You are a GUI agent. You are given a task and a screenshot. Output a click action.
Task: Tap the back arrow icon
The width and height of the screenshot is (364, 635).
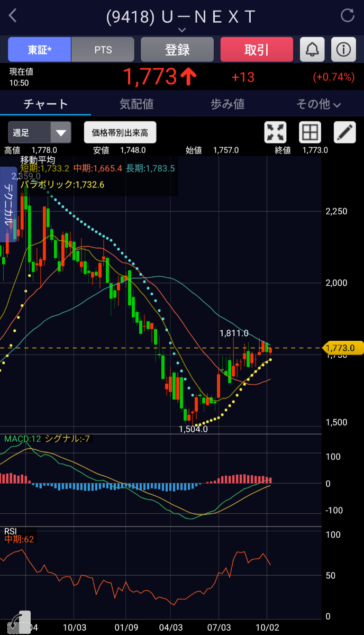tap(13, 15)
